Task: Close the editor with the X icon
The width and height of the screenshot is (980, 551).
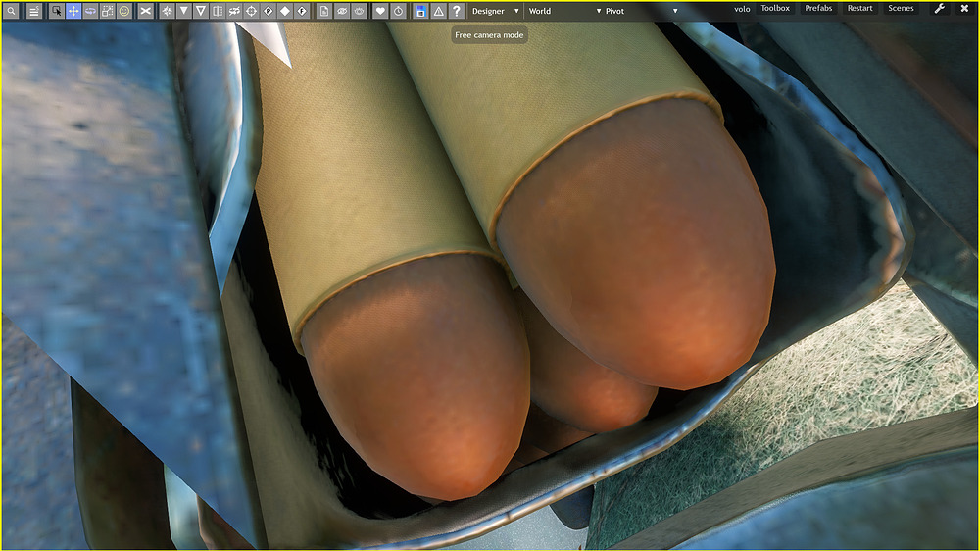Action: click(x=964, y=9)
